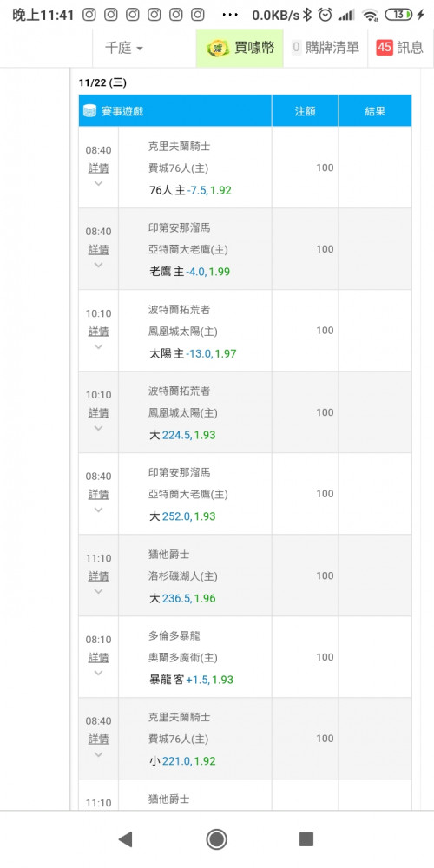Expand chevron for the 暴龍客 +1.5 bet

[99, 673]
